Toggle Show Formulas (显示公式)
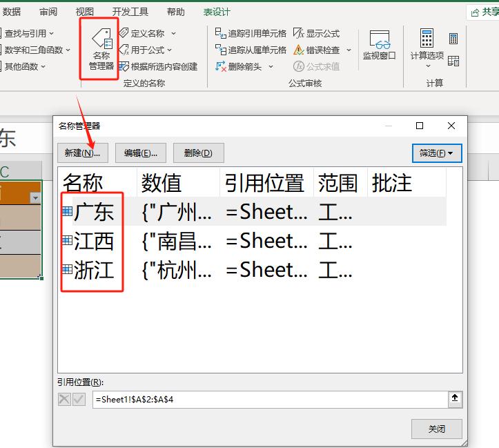The image size is (499, 448). pos(316,33)
